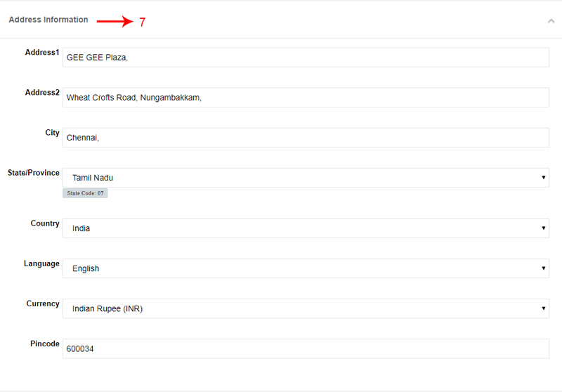This screenshot has height=392, width=562.
Task: Click the Address1 input field
Action: click(306, 58)
